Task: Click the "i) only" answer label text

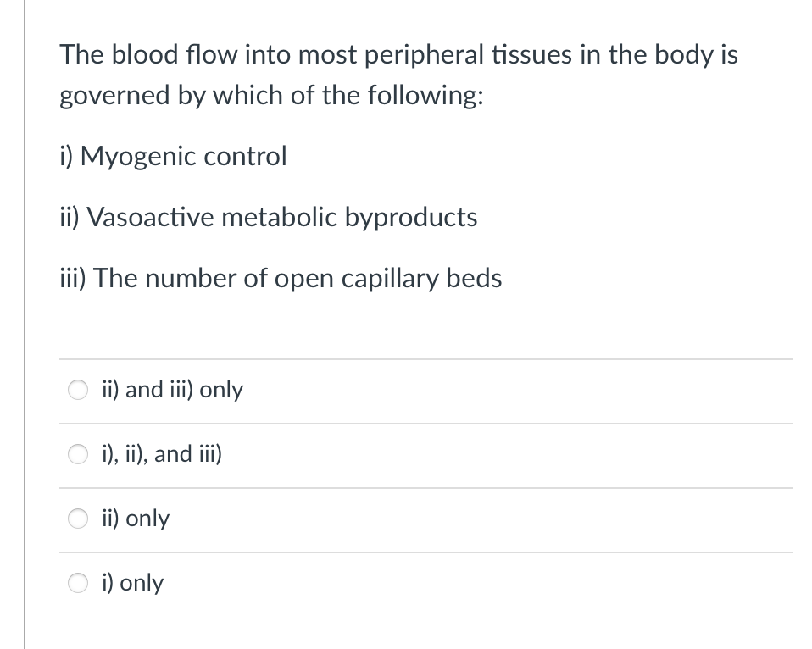Action: (x=132, y=583)
